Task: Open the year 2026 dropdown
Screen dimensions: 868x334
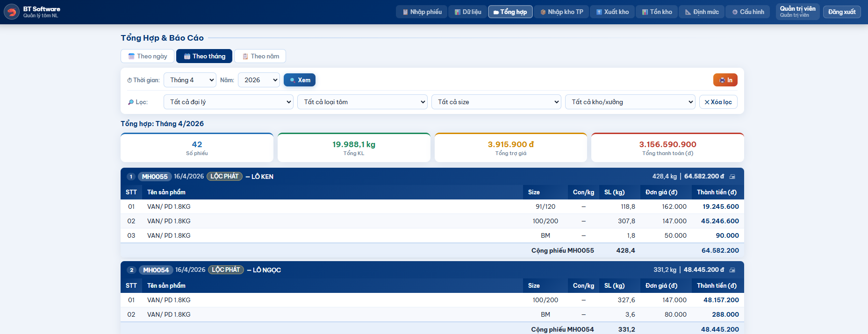Action: coord(258,80)
